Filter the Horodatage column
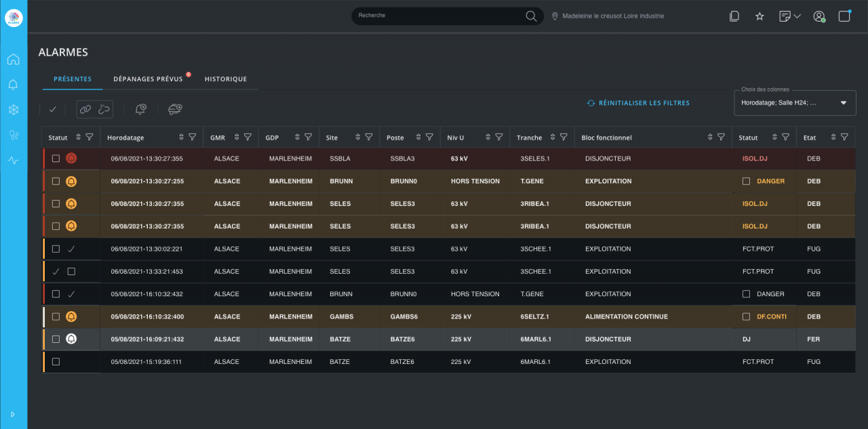The width and height of the screenshot is (868, 429). click(193, 137)
